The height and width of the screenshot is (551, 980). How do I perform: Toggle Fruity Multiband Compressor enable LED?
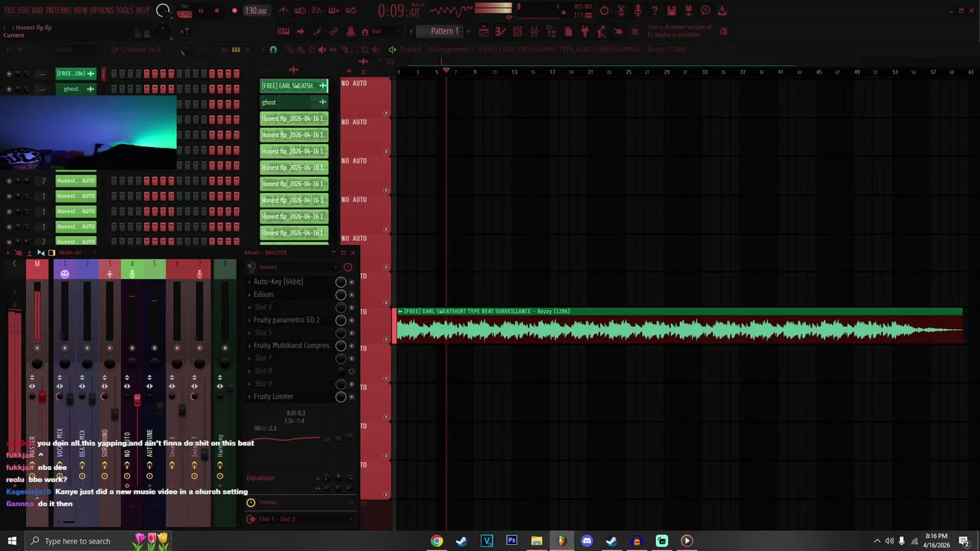pyautogui.click(x=351, y=345)
